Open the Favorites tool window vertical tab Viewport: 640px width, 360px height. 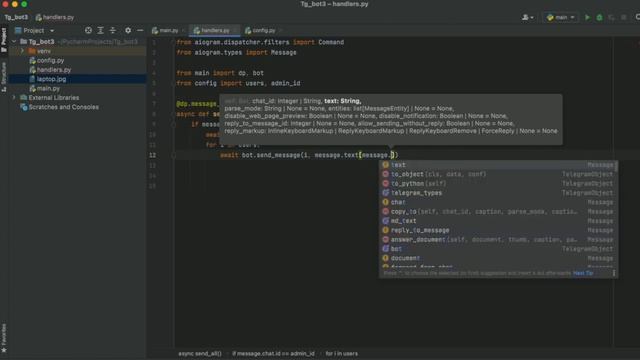[4, 338]
